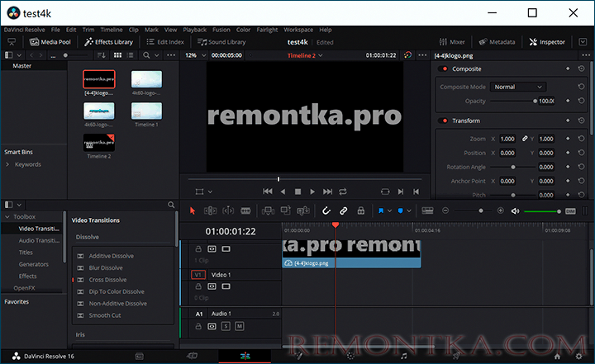
Task: Click the blue Marker icon
Action: [400, 210]
